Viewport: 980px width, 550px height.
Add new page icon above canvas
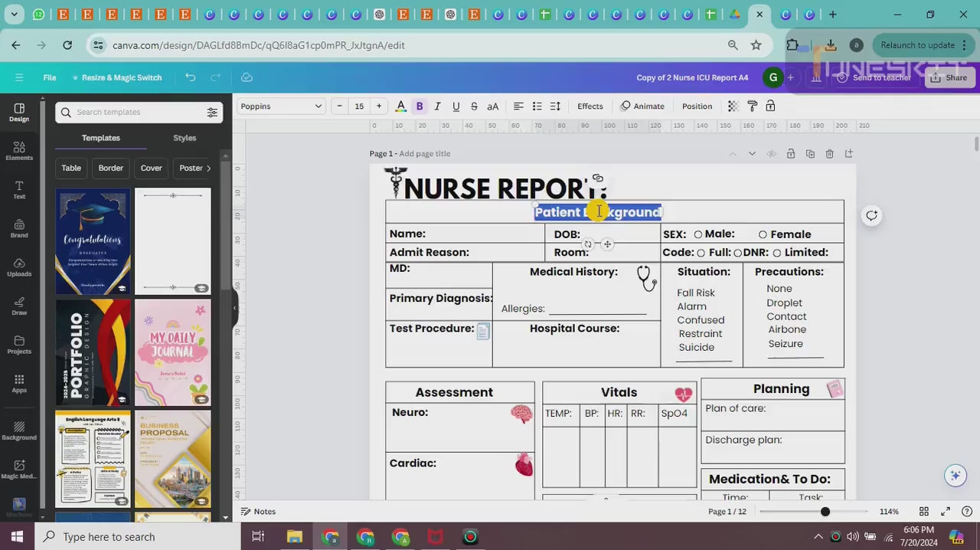pyautogui.click(x=848, y=154)
